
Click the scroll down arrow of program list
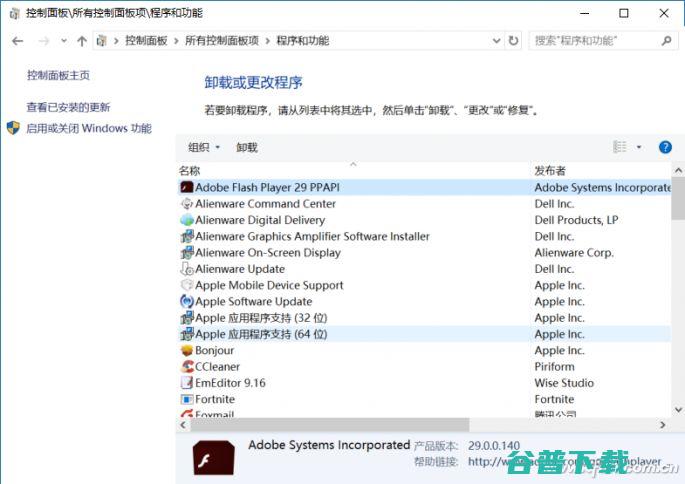click(678, 410)
